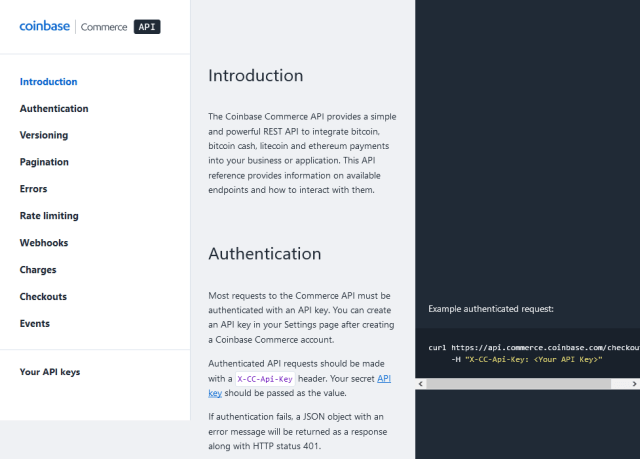Click the API badge in the header
640x459 pixels.
(147, 27)
